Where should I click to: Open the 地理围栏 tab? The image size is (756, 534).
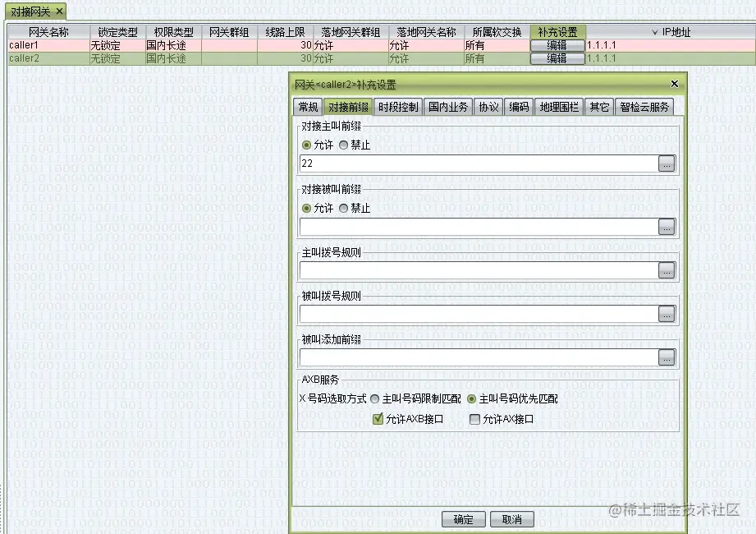(559, 107)
